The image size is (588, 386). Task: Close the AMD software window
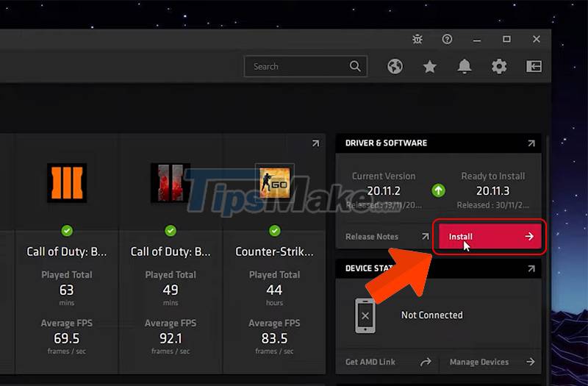(537, 39)
